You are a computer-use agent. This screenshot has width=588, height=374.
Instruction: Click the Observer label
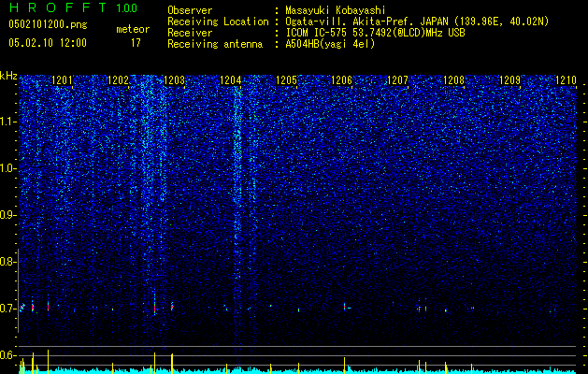pos(190,10)
